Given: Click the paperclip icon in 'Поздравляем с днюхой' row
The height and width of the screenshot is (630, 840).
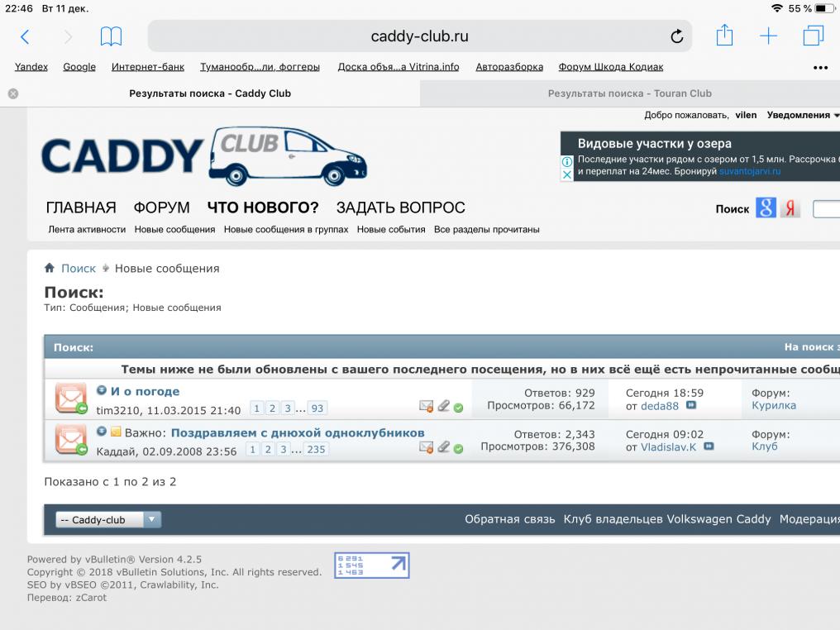Looking at the screenshot, I should pyautogui.click(x=444, y=447).
